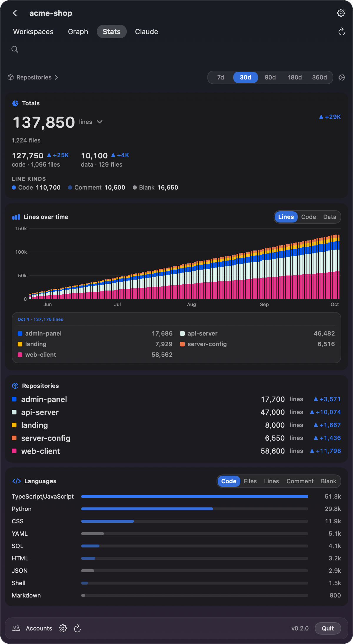
Task: Open the Graph tab
Action: point(78,31)
